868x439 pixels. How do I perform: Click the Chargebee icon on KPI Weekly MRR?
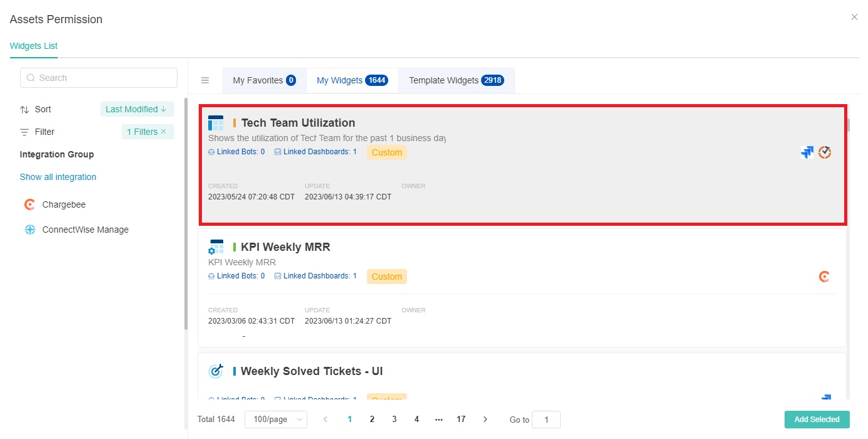[x=825, y=277]
